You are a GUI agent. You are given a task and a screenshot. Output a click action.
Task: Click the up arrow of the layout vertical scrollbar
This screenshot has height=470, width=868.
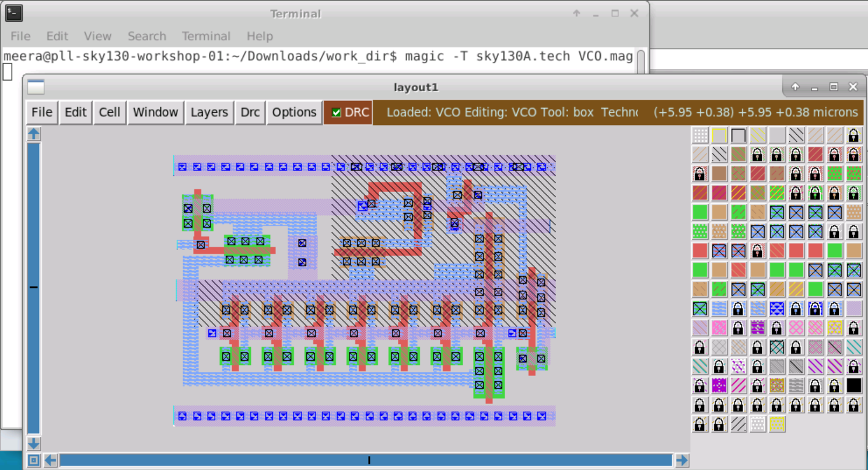click(33, 133)
